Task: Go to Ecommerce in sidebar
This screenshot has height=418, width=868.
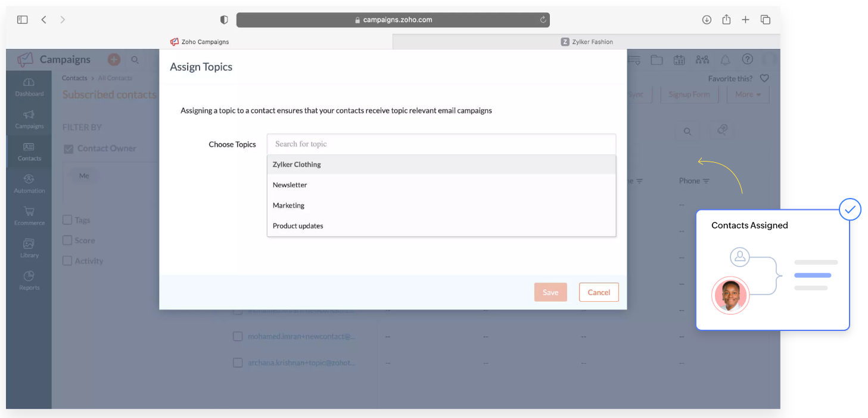Action: tap(29, 216)
